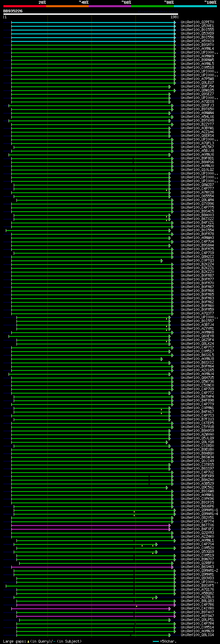The width and height of the screenshot is (220, 644).
Task: Open hit UniRef100_A5YAI9
Action: click(x=197, y=41)
